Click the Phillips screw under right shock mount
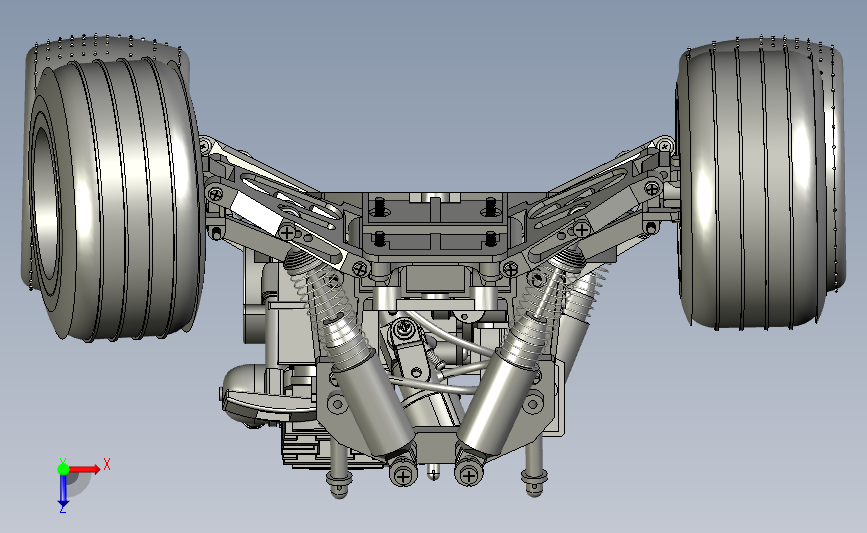This screenshot has width=867, height=533. [x=468, y=474]
